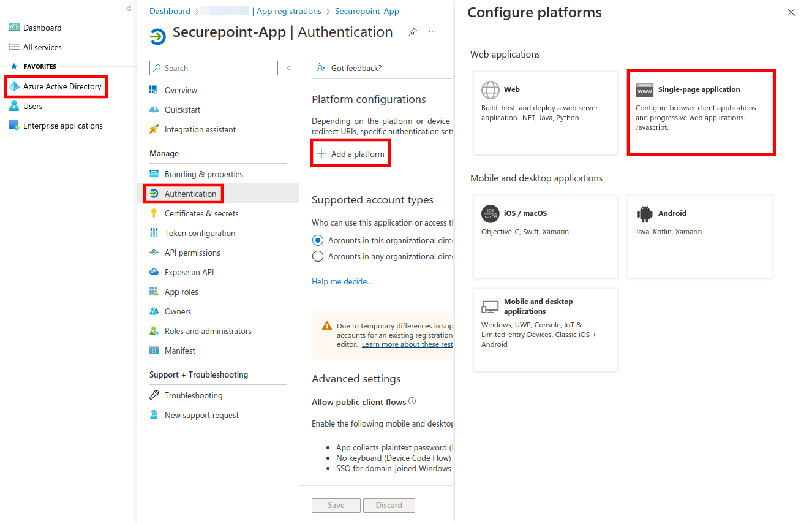Click the Got feedback person icon
The image size is (812, 524).
tap(321, 68)
